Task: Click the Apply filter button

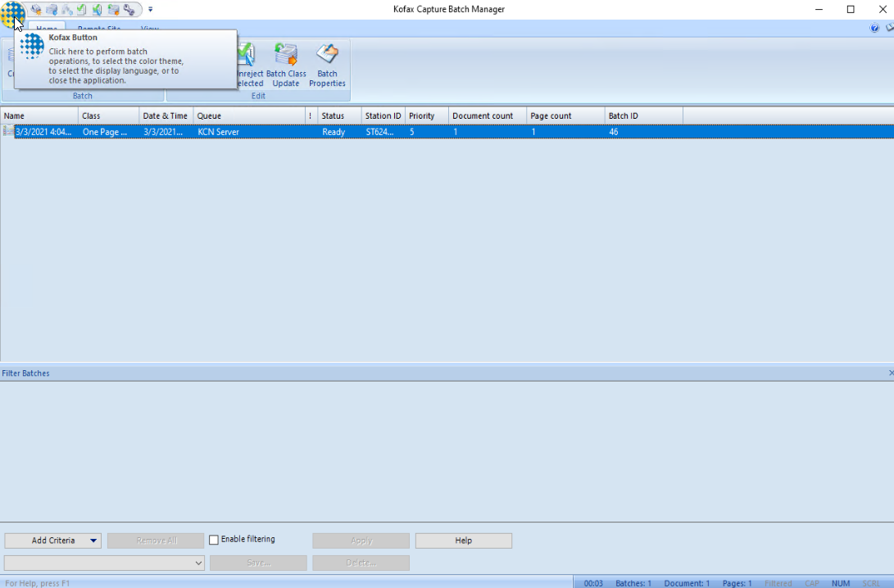Action: tap(361, 541)
